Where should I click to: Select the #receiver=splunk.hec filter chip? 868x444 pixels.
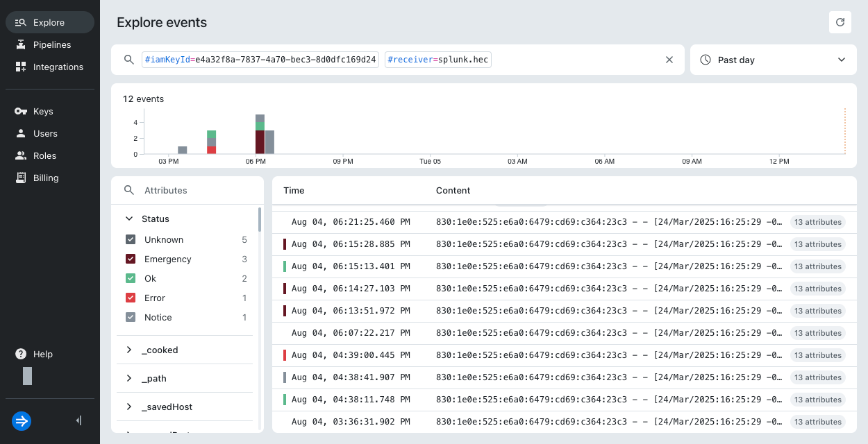[438, 60]
